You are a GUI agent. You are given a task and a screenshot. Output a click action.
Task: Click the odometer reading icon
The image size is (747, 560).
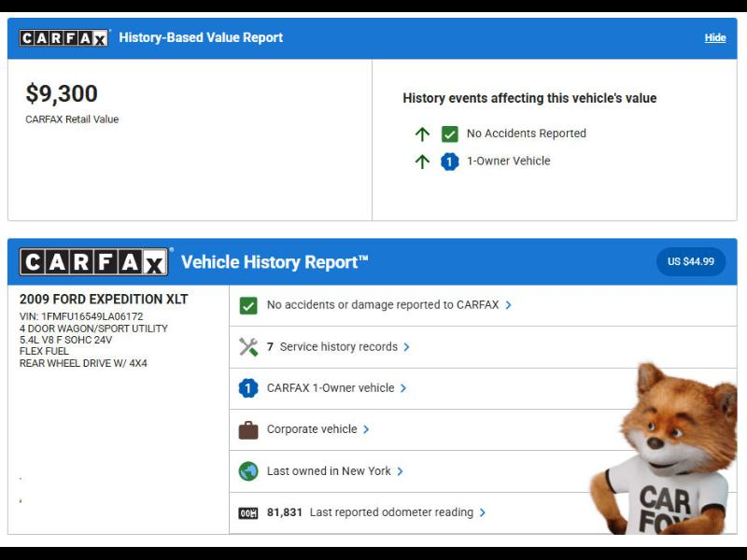(248, 512)
